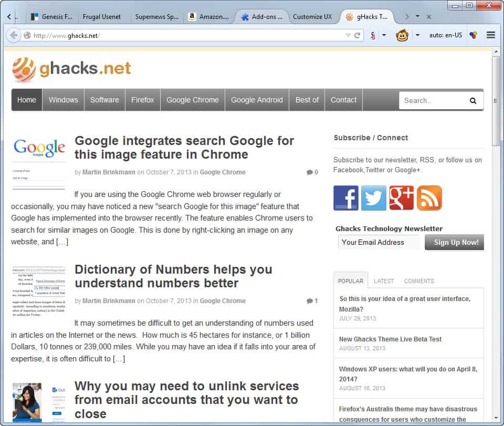The width and height of the screenshot is (504, 426).
Task: Click the back navigation arrow
Action: 14,35
